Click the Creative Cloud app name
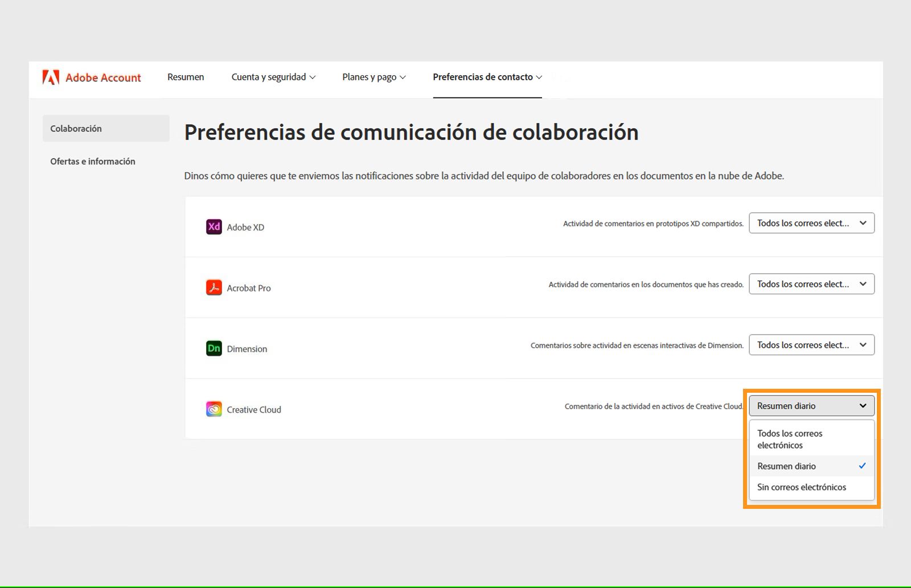 pos(254,410)
